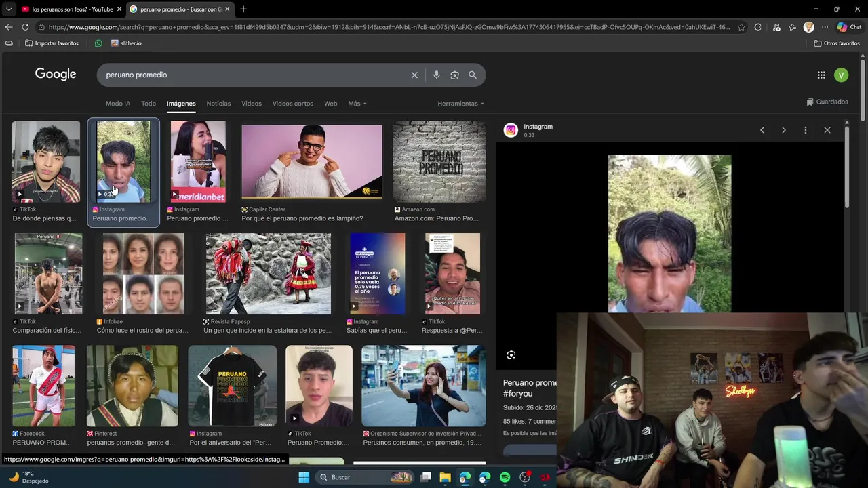The image size is (868, 488).
Task: Expand the 'Herramientas' dropdown
Action: click(x=460, y=104)
